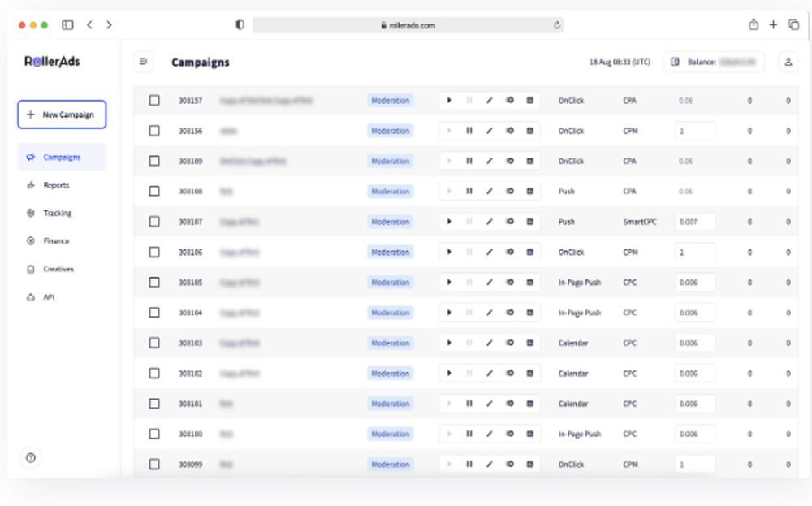Pause campaign 303156 with the pause icon
The width and height of the screenshot is (812, 506).
(x=469, y=131)
